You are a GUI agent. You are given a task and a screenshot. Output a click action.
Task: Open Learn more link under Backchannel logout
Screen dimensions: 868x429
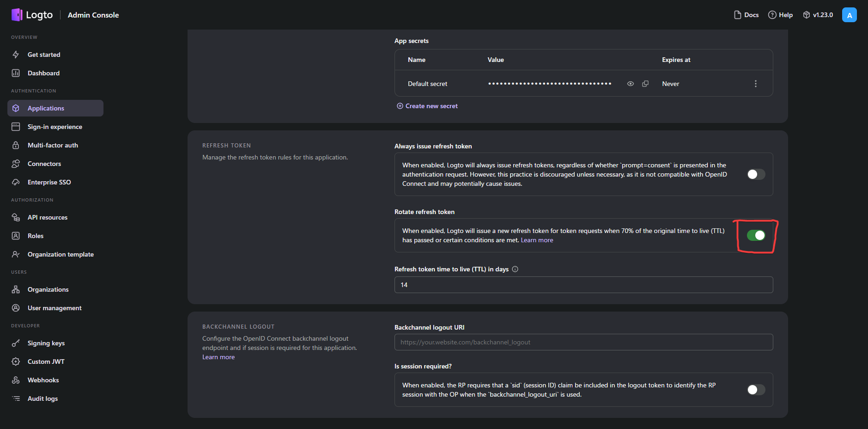[219, 357]
